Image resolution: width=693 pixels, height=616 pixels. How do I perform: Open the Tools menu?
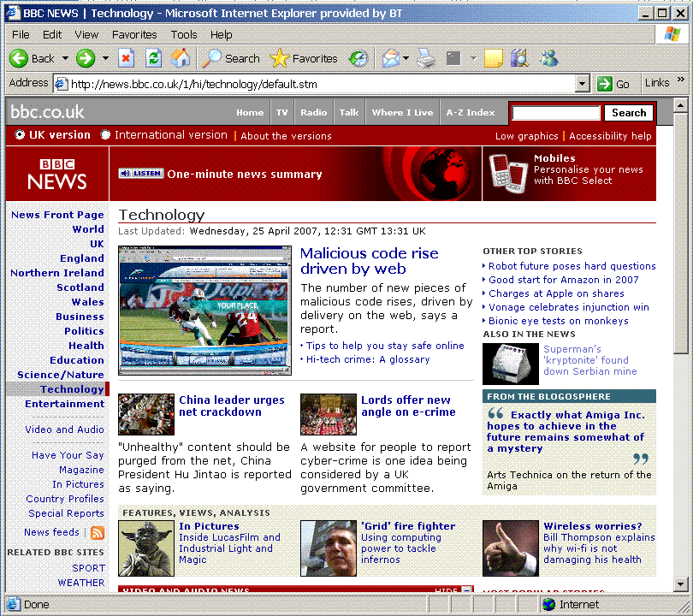click(184, 34)
